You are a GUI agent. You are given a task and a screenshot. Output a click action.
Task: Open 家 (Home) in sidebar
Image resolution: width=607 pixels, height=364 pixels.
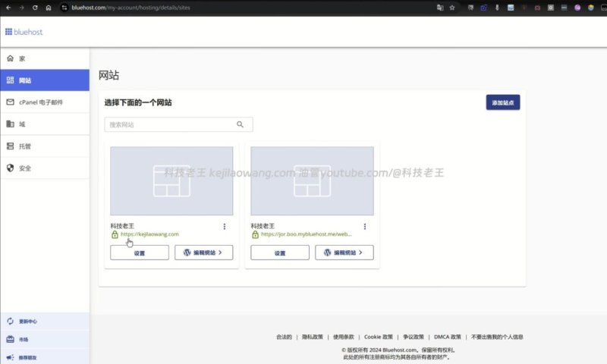coord(45,58)
